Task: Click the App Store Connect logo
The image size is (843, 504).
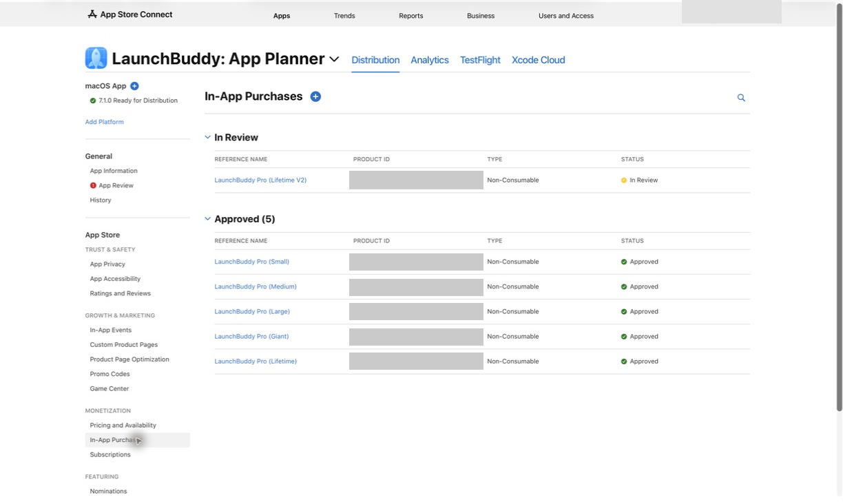Action: (x=130, y=14)
